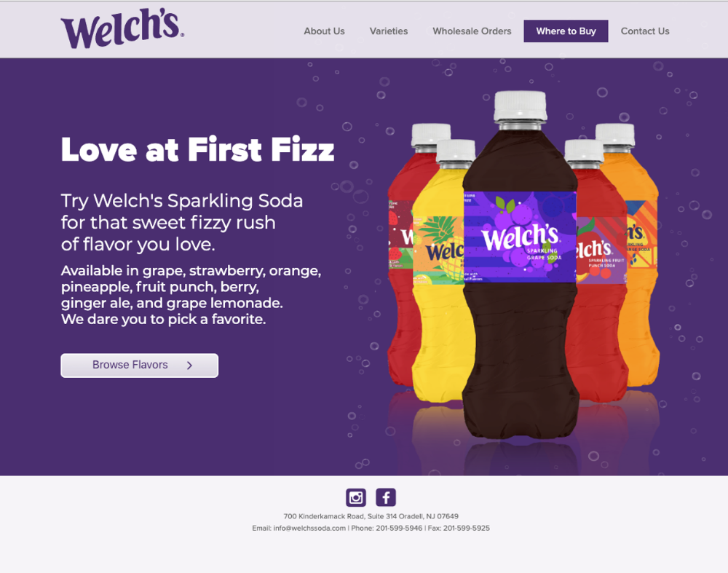Click the chevron arrow in Browse Flavors

(189, 365)
